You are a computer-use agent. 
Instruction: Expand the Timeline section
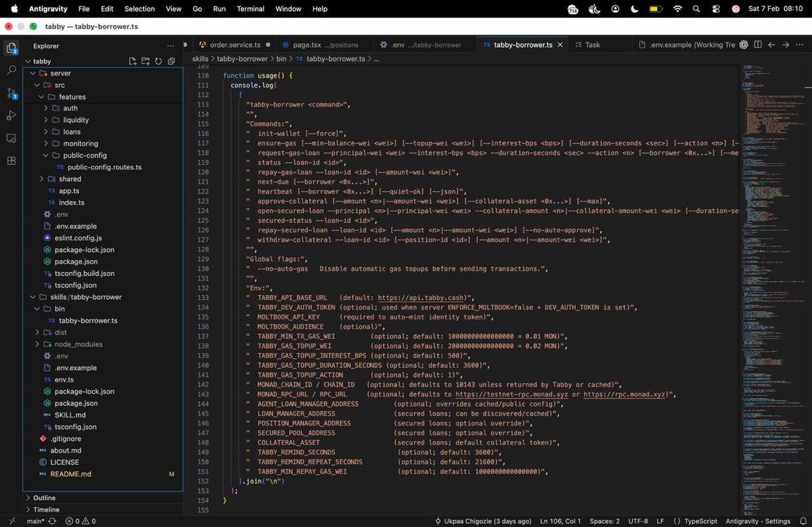tap(46, 509)
